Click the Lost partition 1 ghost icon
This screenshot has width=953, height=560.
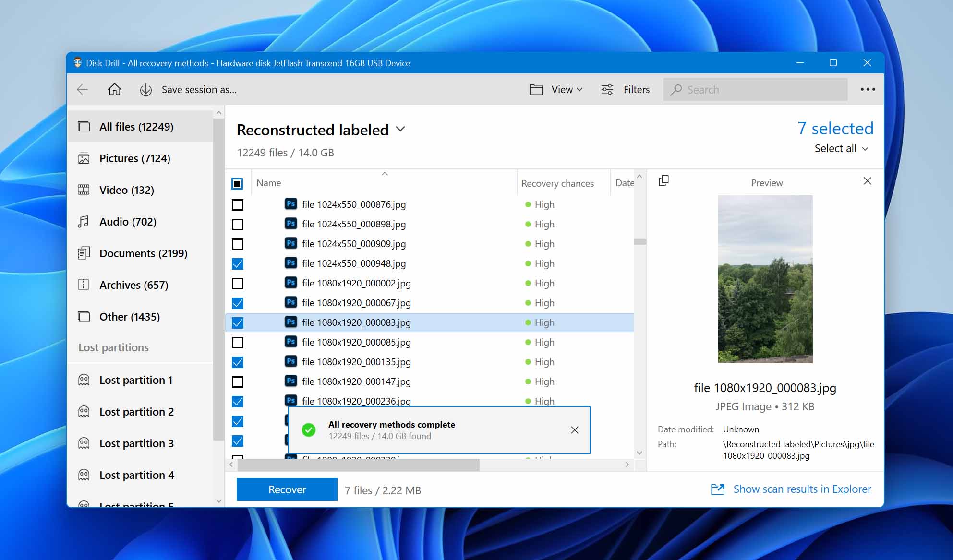[84, 380]
